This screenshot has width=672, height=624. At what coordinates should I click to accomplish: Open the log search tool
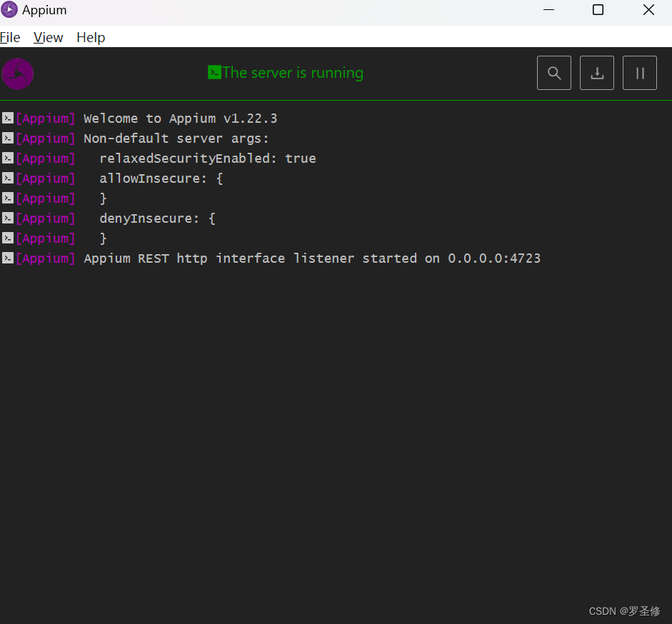click(x=553, y=73)
